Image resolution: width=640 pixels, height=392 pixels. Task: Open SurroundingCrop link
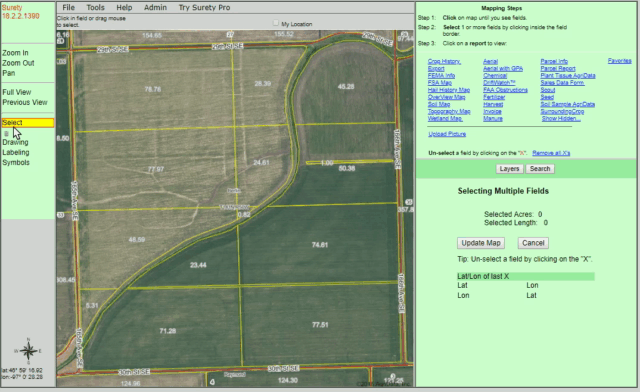point(562,111)
